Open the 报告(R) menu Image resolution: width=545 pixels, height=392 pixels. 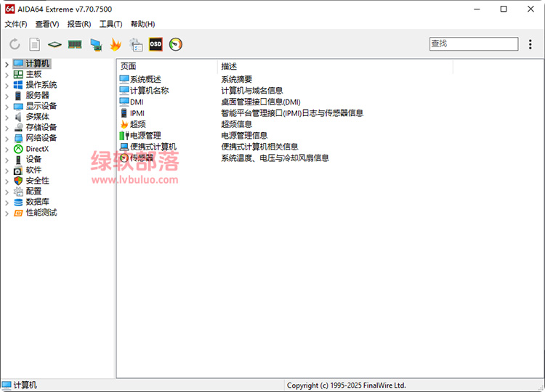(79, 24)
